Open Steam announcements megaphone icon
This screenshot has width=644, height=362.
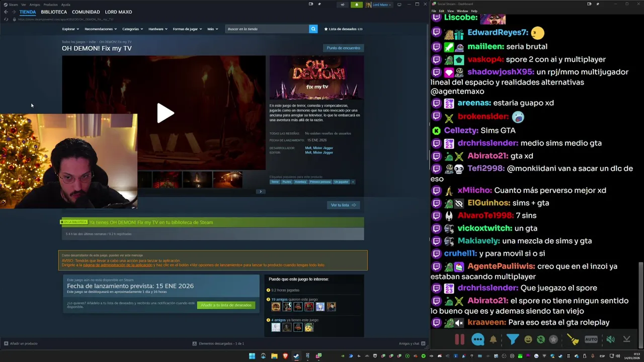click(343, 5)
